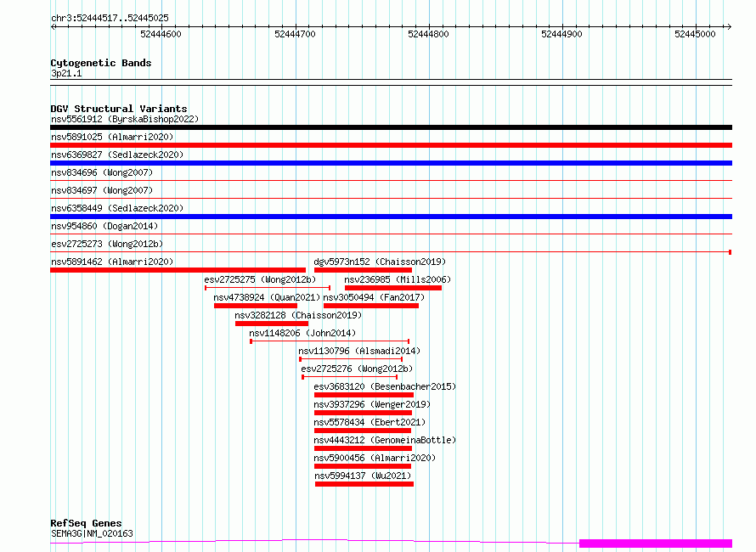Click the 52444700 ruler tick label

(x=295, y=34)
